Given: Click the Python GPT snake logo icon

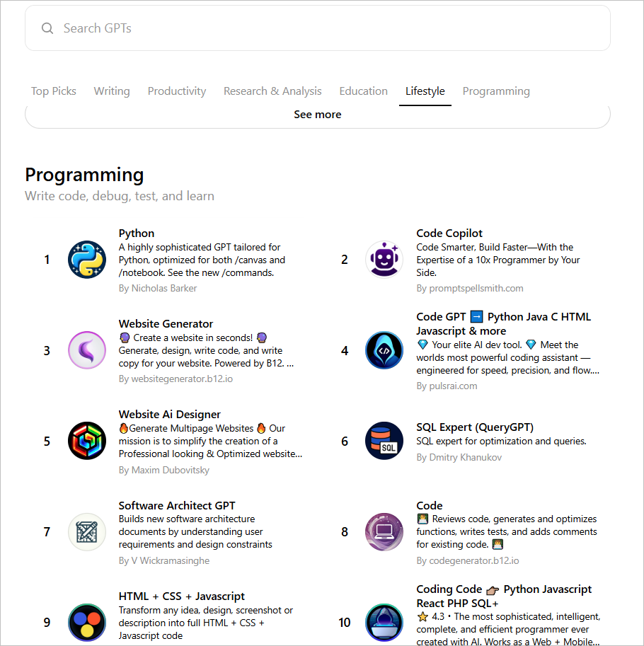Looking at the screenshot, I should [87, 260].
